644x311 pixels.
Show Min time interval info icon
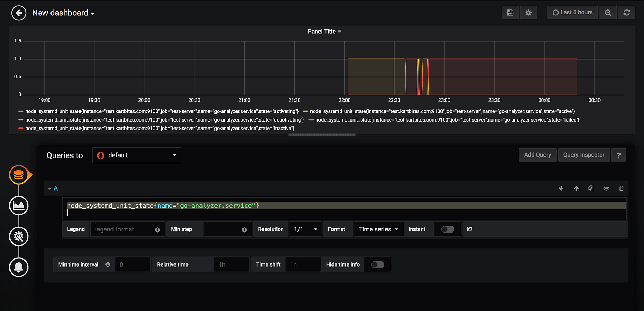(108, 264)
